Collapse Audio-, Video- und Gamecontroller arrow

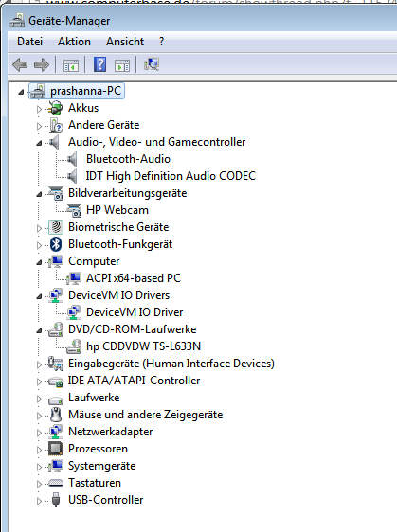(39, 143)
